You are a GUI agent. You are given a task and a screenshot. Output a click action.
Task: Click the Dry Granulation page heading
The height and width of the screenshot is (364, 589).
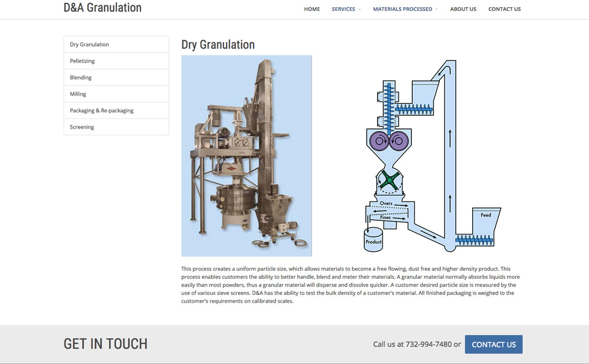(x=218, y=44)
